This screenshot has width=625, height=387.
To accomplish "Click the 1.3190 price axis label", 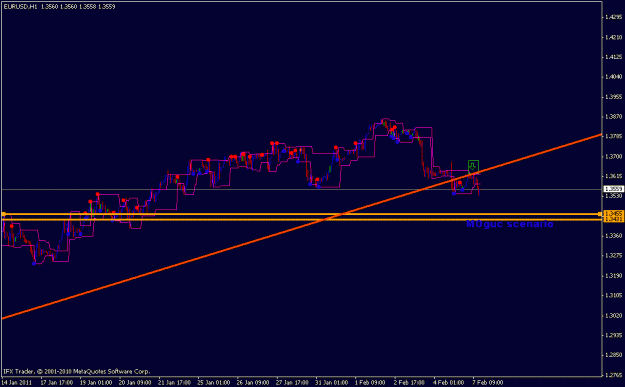I will (x=613, y=275).
